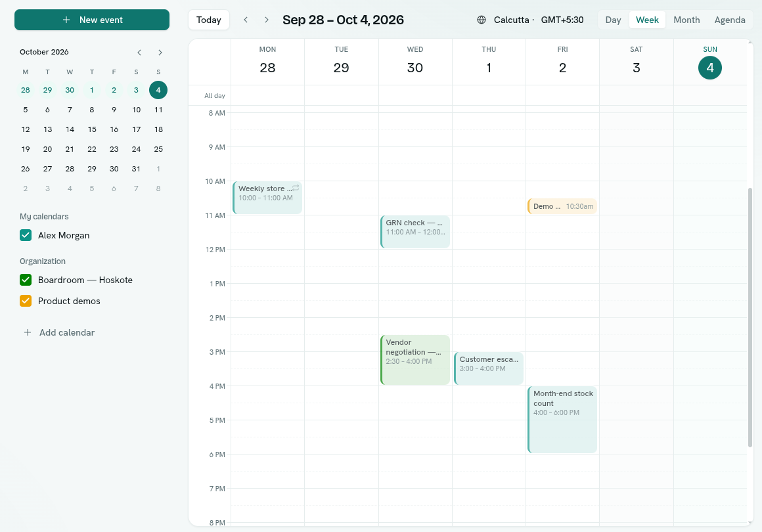Viewport: 762px width, 532px height.
Task: Click recurring icon on Weekly store event
Action: (x=296, y=188)
